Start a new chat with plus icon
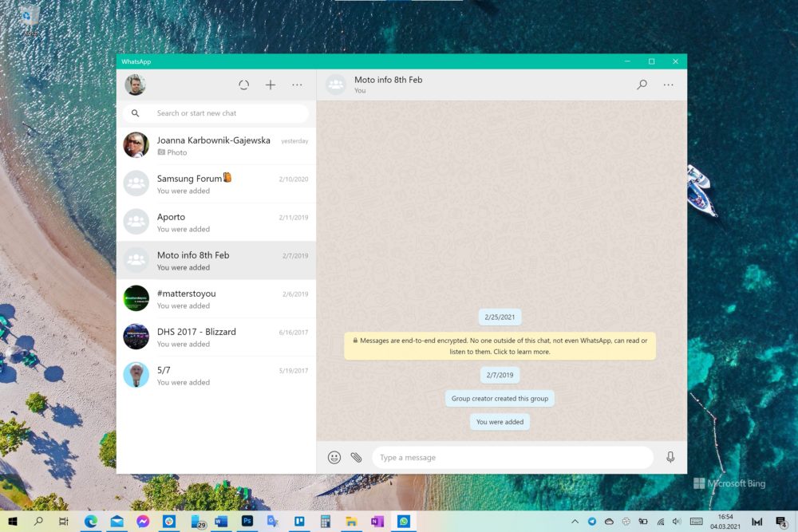This screenshot has height=532, width=798. coord(271,85)
